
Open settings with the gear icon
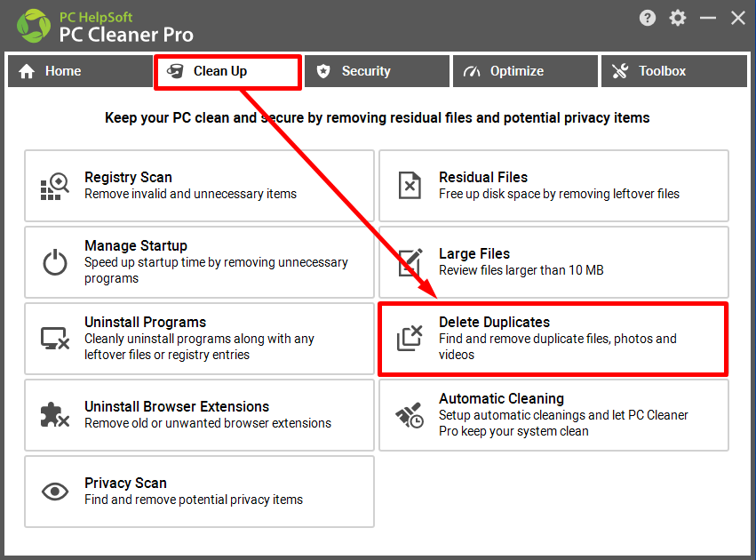(678, 18)
